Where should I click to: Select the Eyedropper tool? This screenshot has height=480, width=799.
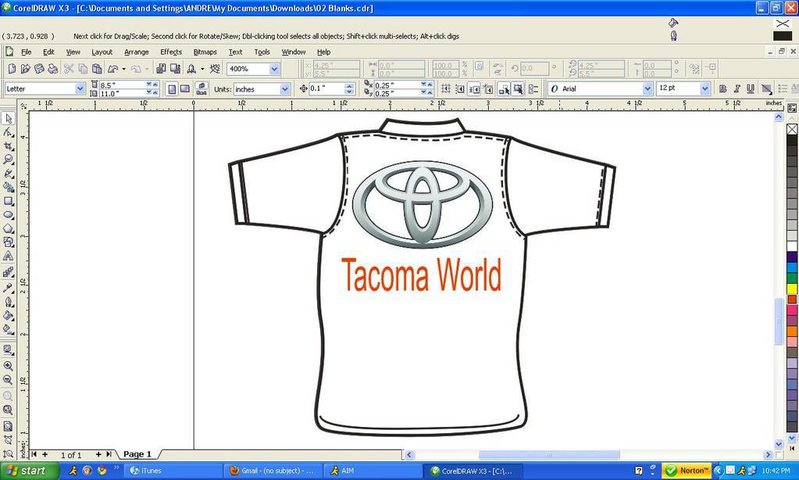(x=8, y=288)
